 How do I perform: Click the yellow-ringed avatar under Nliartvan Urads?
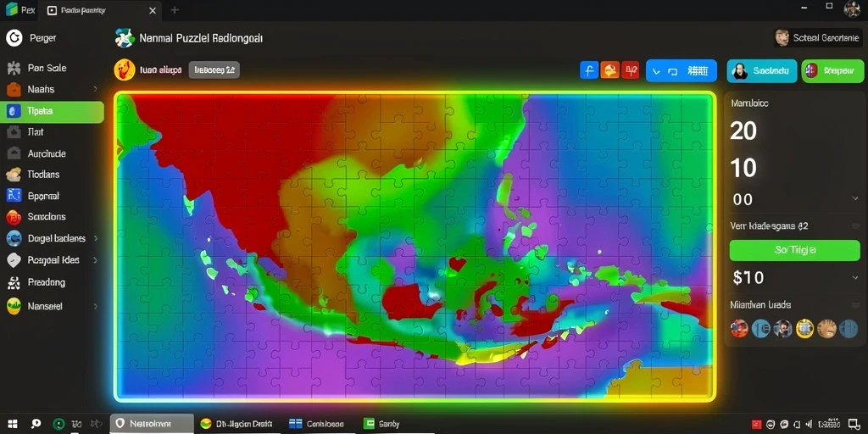(805, 328)
